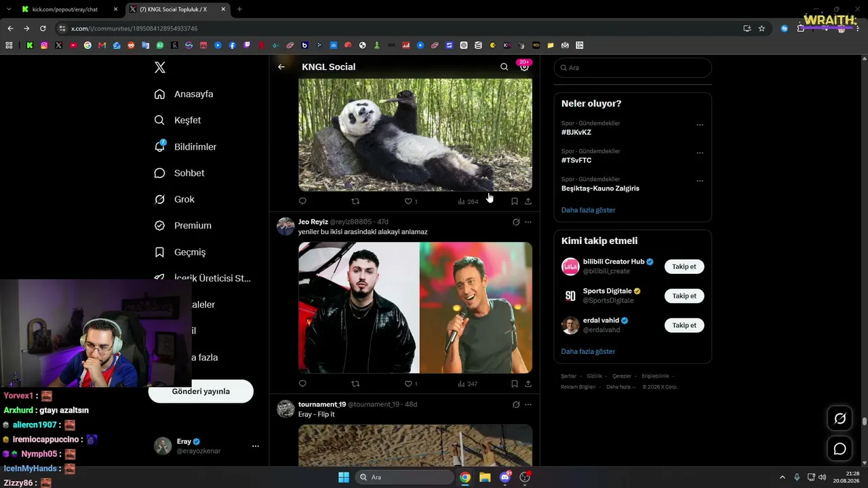Open options for Beşiktaş-Kauno Zalgiris trend

point(700,181)
